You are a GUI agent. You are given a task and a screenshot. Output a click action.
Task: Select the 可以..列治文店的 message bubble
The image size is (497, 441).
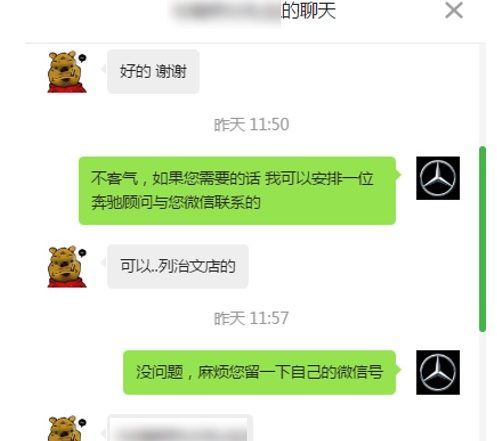point(178,266)
